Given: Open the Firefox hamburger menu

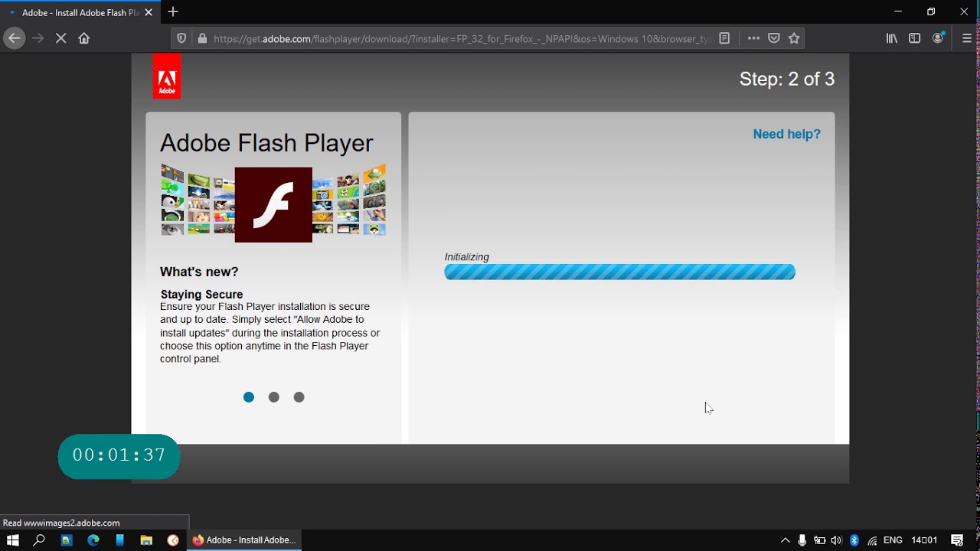Looking at the screenshot, I should click(x=967, y=38).
